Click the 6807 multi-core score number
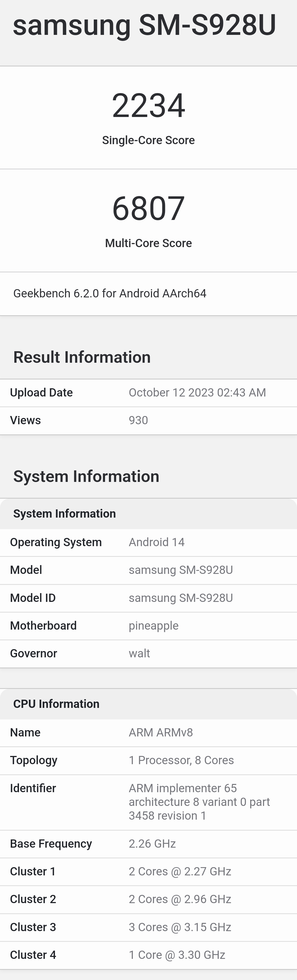The height and width of the screenshot is (980, 297). 148,208
